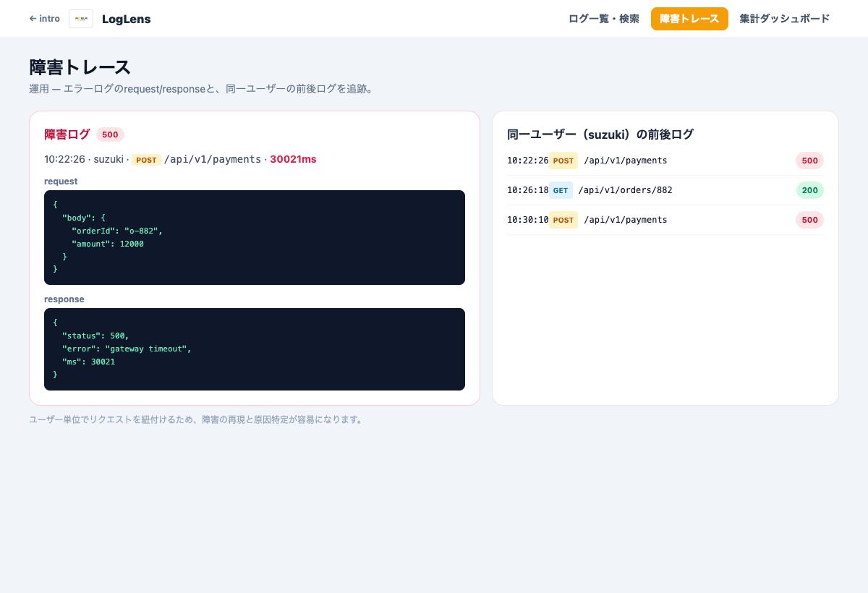Viewport: 868px width, 593px height.
Task: Click the request label
Action: [x=61, y=182]
